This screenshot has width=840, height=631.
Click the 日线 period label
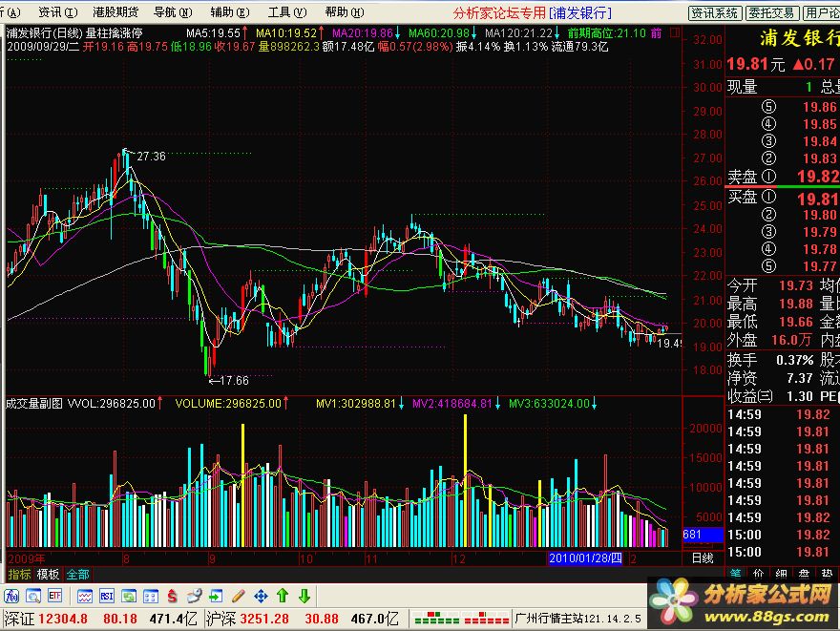pyautogui.click(x=703, y=558)
